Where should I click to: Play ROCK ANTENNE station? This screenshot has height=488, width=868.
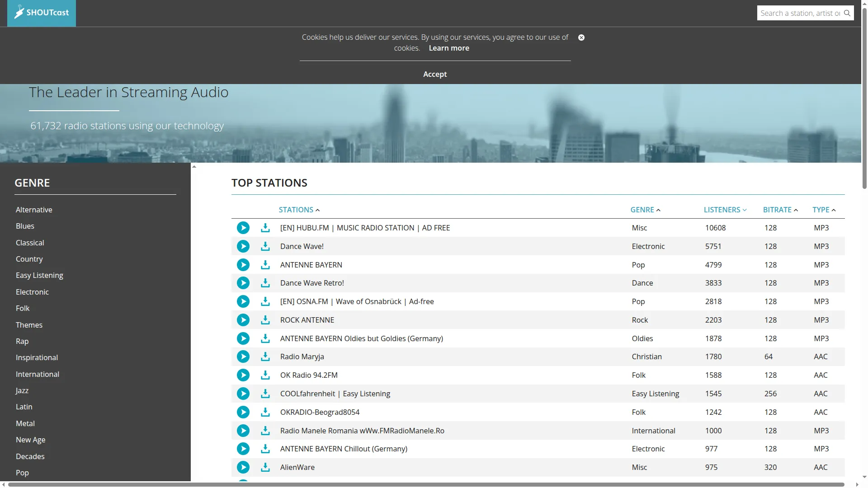243,320
